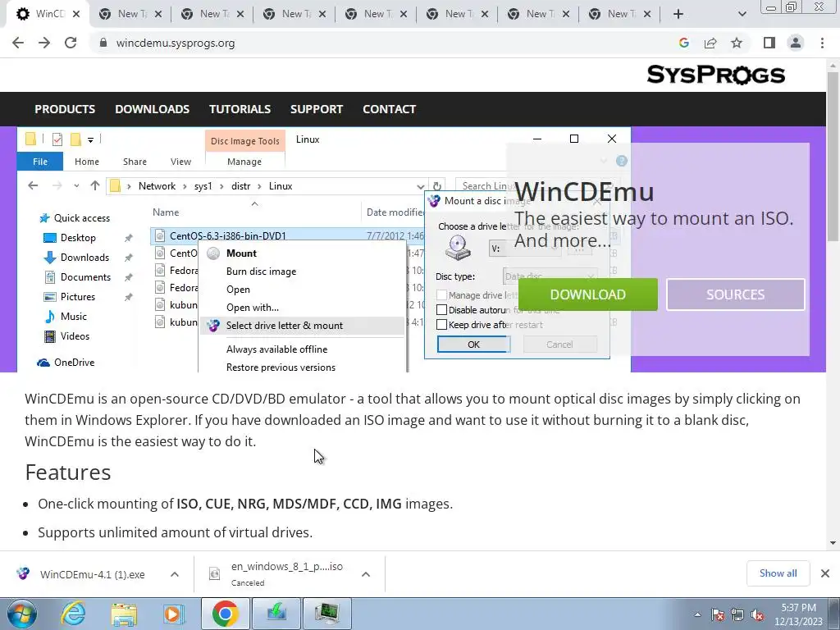Share this page via the share icon
Screen dimensions: 840x630
710,43
